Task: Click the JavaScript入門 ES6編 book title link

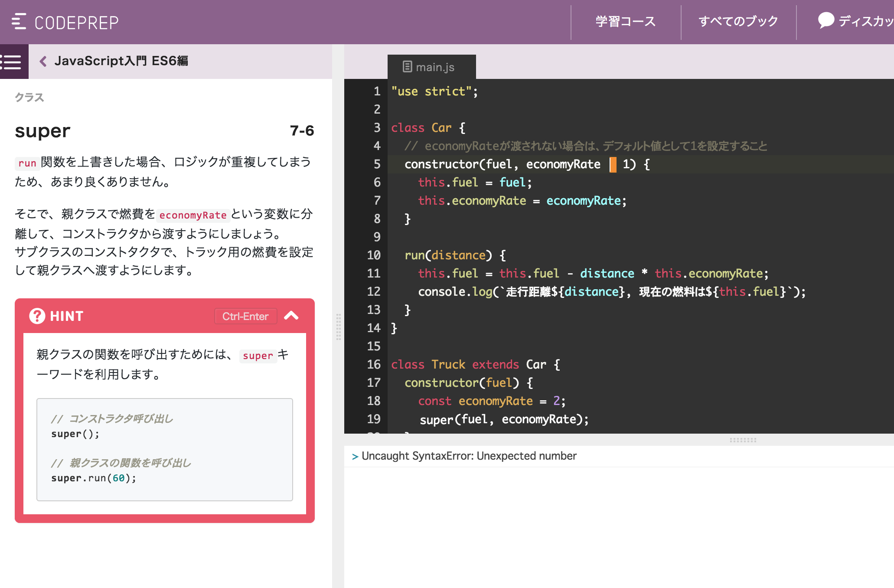Action: click(123, 61)
